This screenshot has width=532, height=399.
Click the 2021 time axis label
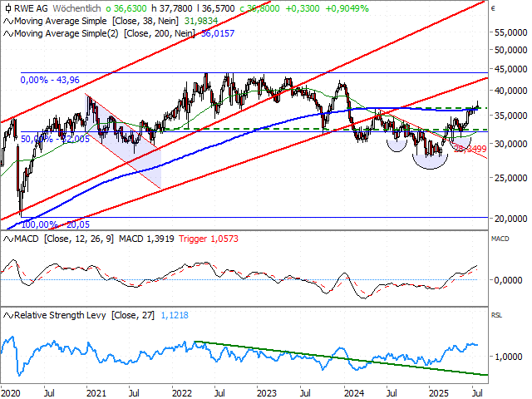[x=96, y=393]
